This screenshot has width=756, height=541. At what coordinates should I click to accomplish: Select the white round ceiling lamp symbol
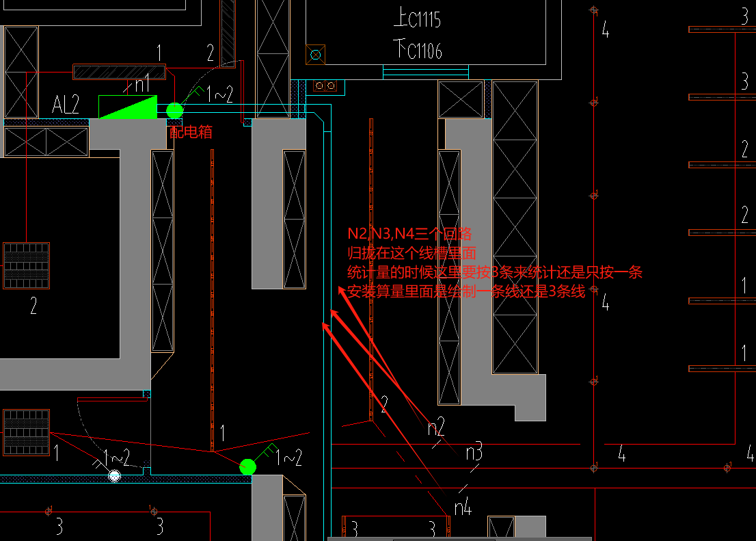(114, 476)
